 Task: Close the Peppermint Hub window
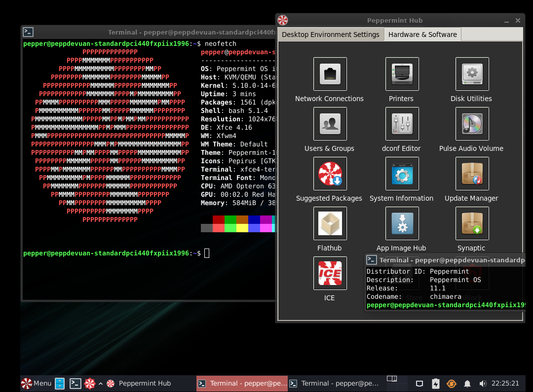tap(518, 20)
